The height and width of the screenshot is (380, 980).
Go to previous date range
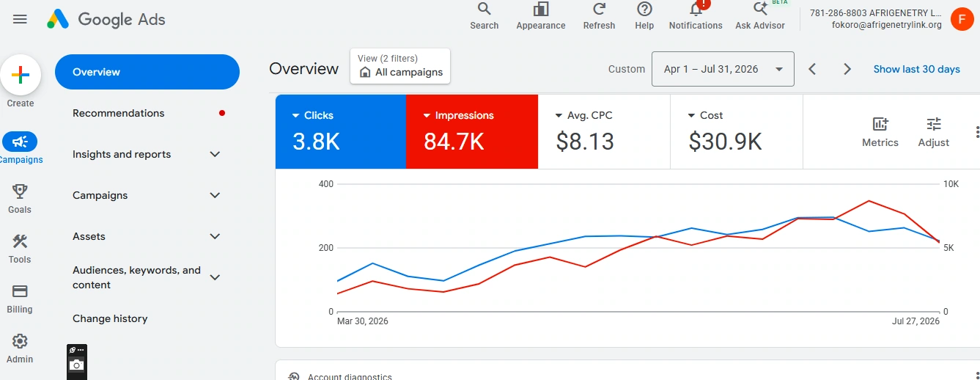click(x=812, y=69)
